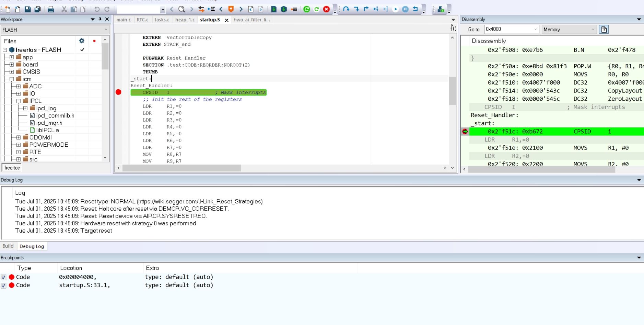
Task: Click the Toggle Bookmark orange icon
Action: click(x=231, y=9)
